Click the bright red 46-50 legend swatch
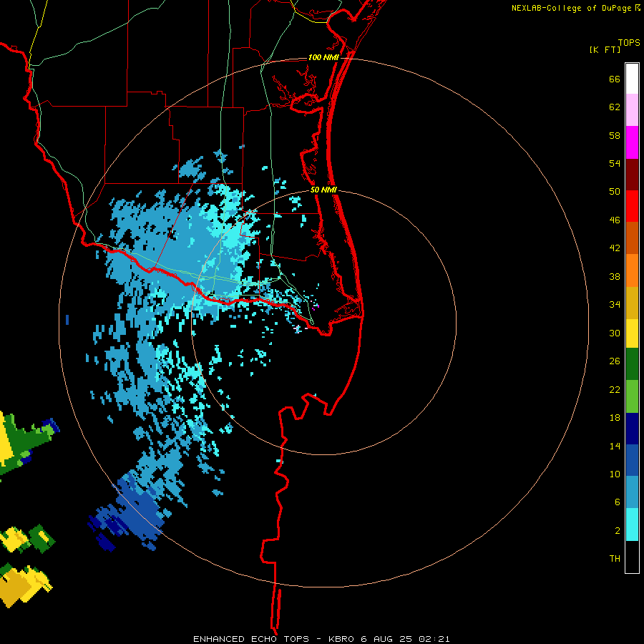644x644 pixels. 632,206
